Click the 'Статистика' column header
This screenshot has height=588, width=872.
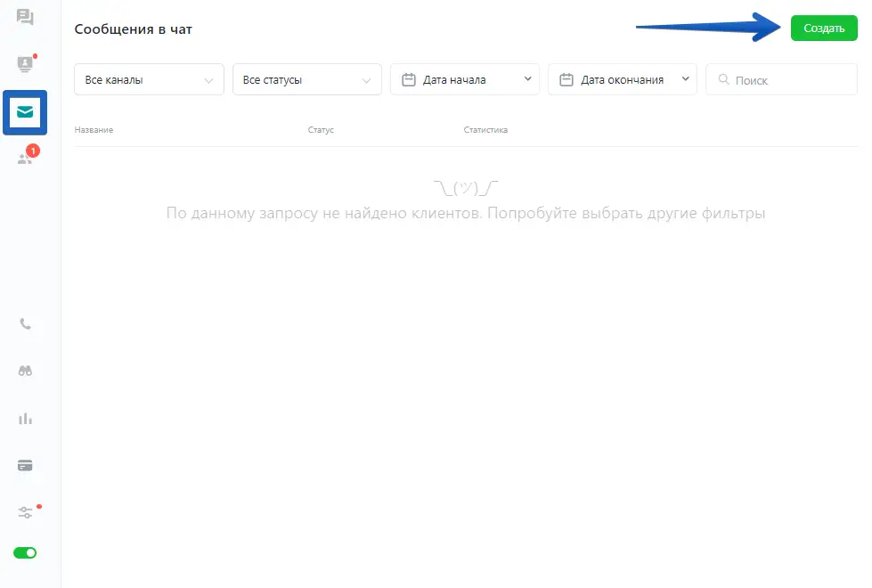(x=485, y=130)
